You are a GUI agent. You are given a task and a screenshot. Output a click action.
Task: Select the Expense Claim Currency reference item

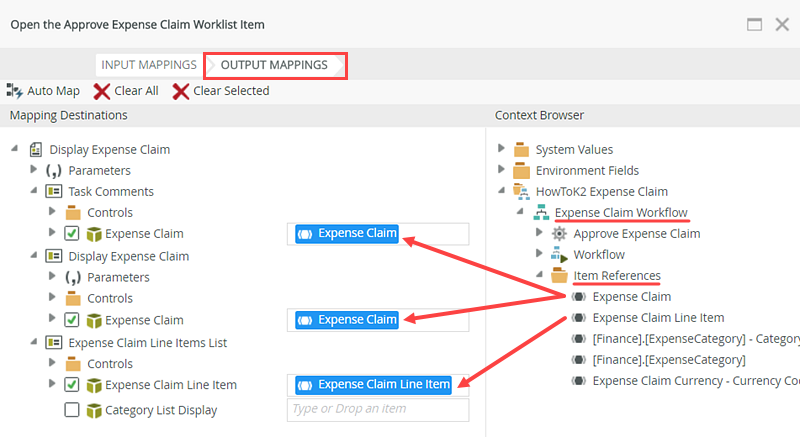pos(692,380)
